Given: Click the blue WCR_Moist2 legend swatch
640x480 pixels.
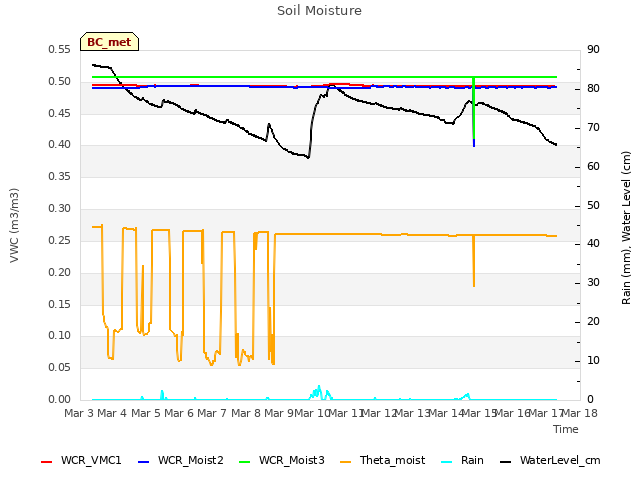Looking at the screenshot, I should click(x=144, y=462).
